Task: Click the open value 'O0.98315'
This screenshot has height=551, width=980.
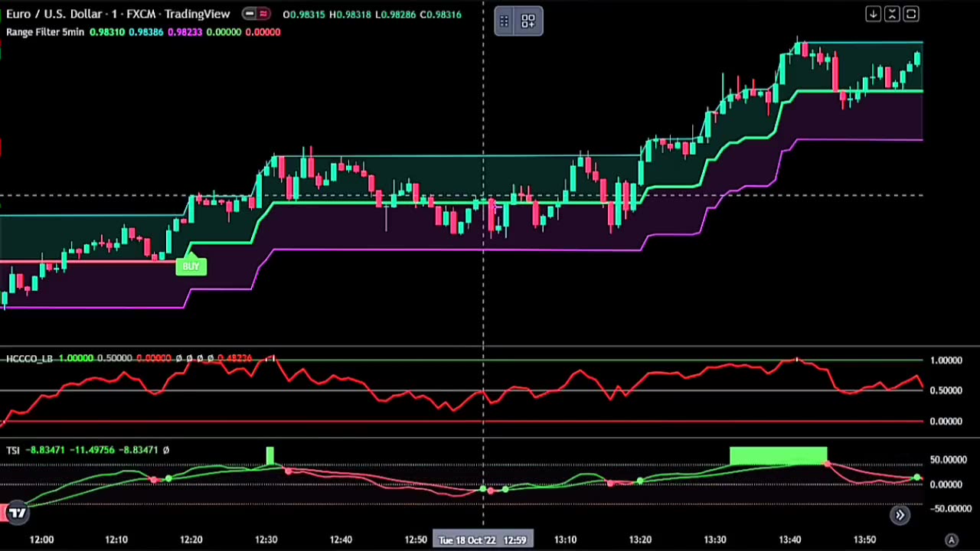Action: tap(305, 14)
